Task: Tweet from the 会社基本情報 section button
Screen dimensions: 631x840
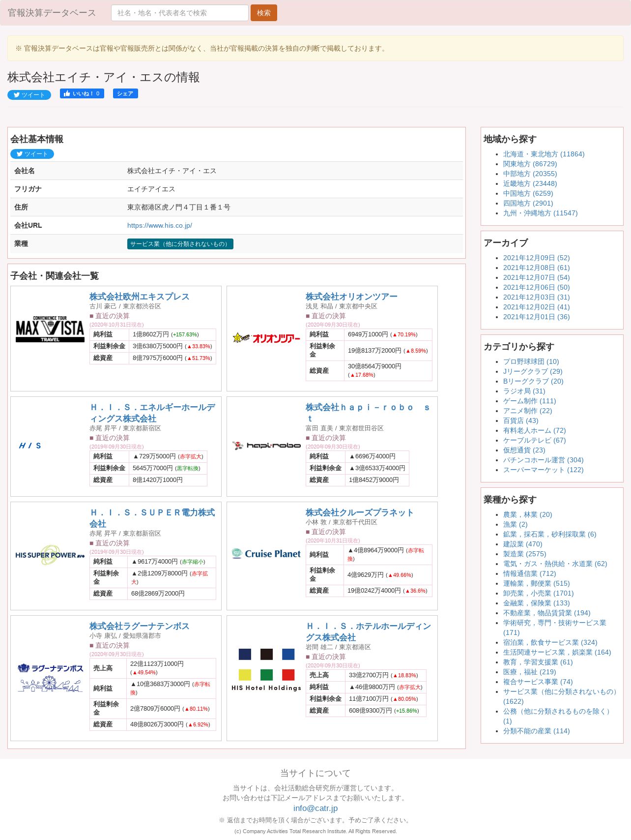Action: click(32, 154)
